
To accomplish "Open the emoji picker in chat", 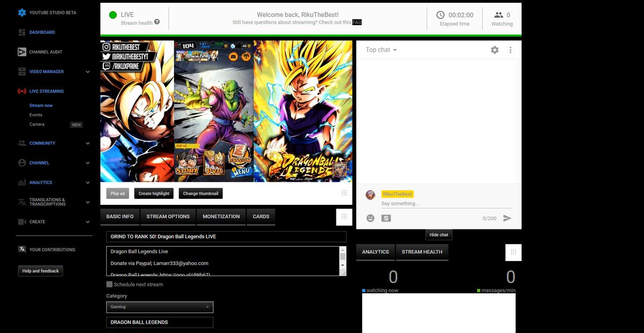I will click(x=370, y=218).
